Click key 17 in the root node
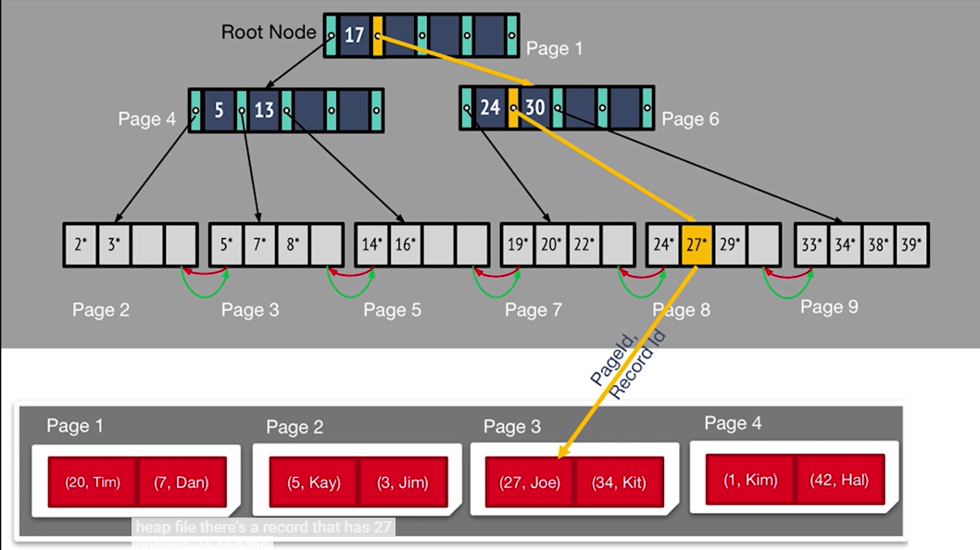This screenshot has height=550, width=980. pyautogui.click(x=354, y=36)
